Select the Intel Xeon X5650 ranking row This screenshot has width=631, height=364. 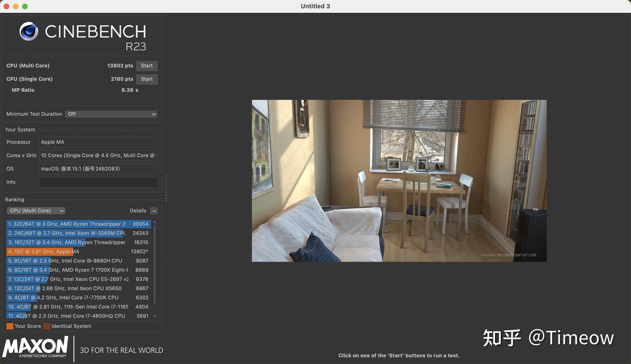click(79, 288)
